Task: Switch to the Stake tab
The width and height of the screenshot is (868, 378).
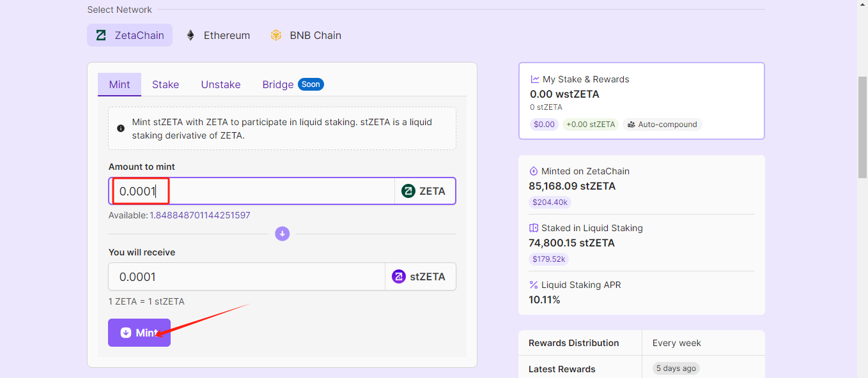Action: pyautogui.click(x=166, y=84)
